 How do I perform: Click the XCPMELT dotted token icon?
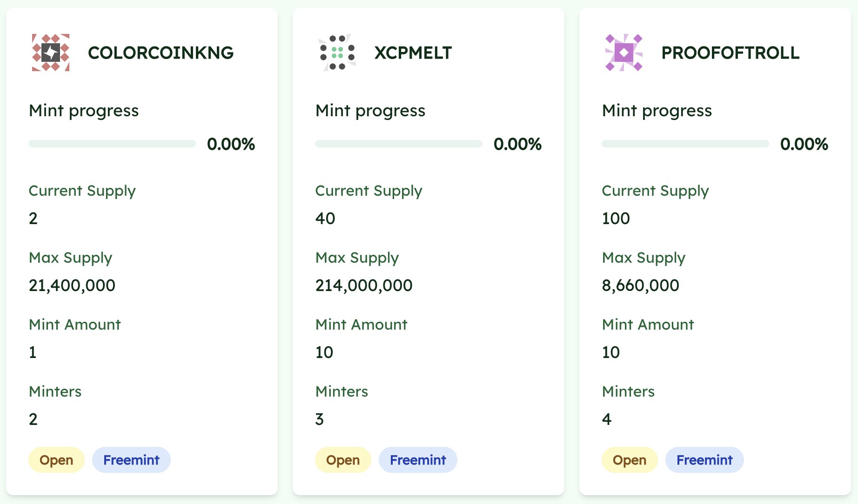(337, 53)
